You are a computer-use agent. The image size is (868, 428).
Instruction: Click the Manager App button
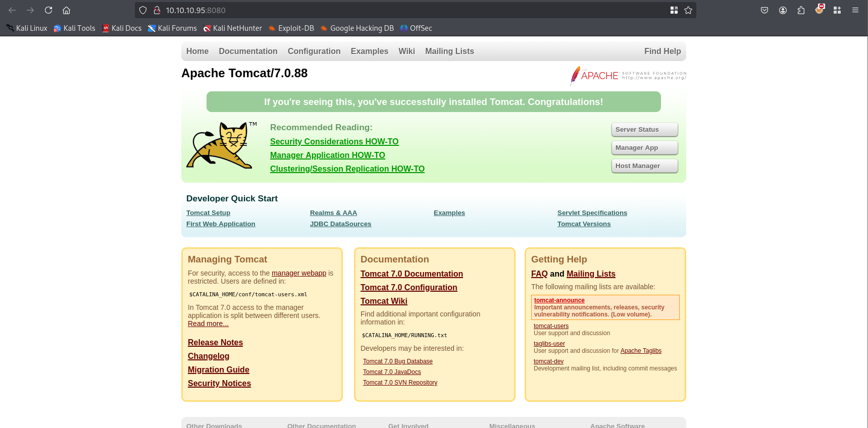tap(644, 148)
